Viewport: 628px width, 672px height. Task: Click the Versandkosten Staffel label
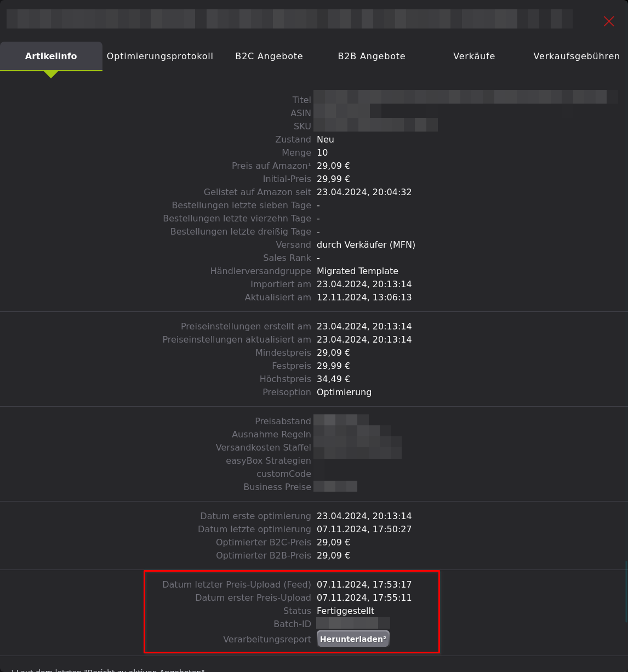click(x=264, y=447)
